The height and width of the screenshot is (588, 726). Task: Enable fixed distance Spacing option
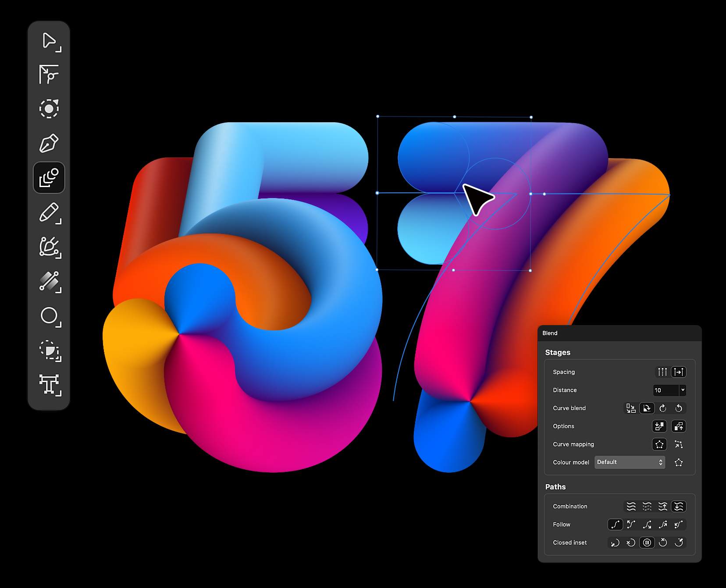[x=679, y=372]
